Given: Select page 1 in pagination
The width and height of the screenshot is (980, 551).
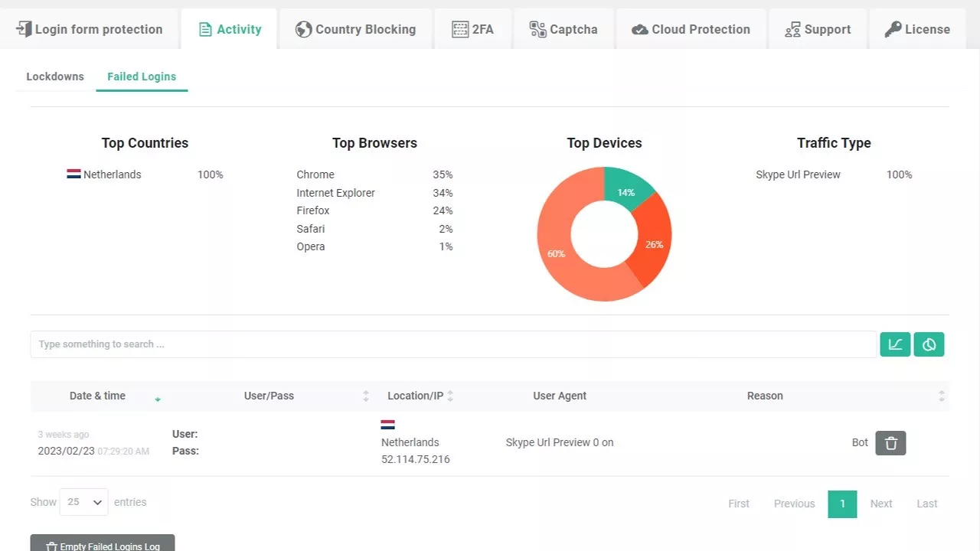Looking at the screenshot, I should (x=842, y=504).
